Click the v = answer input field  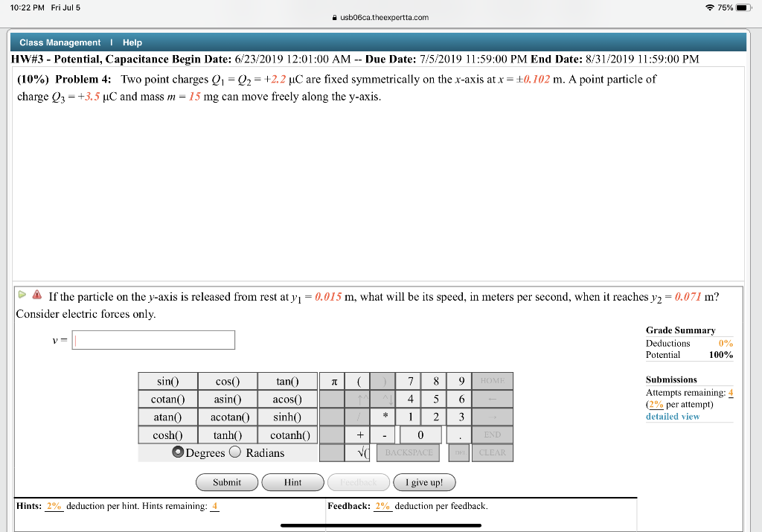(153, 339)
